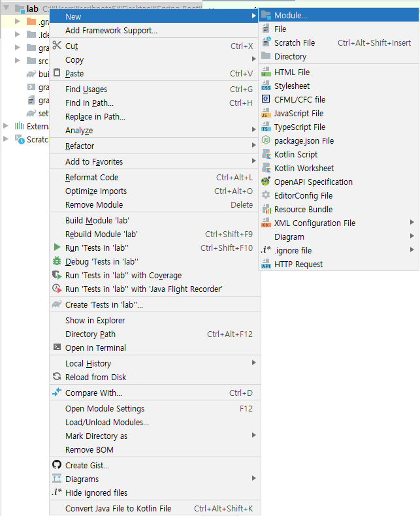This screenshot has height=516, width=420.
Task: Click the GitHub icon beside Create Gist
Action: tap(57, 465)
